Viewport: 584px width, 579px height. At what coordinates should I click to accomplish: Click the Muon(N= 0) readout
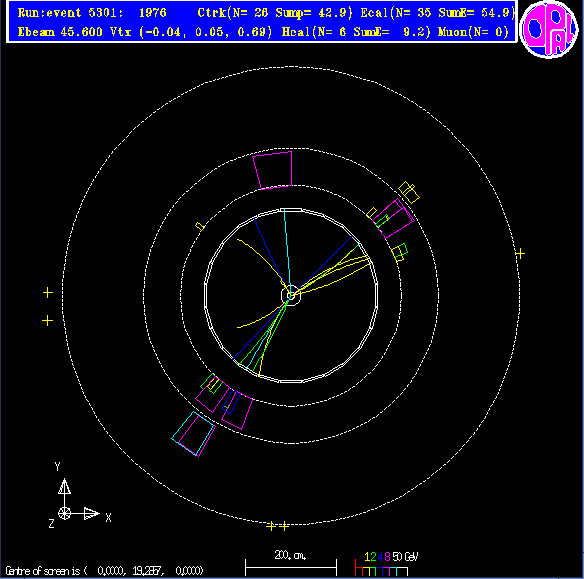point(473,32)
